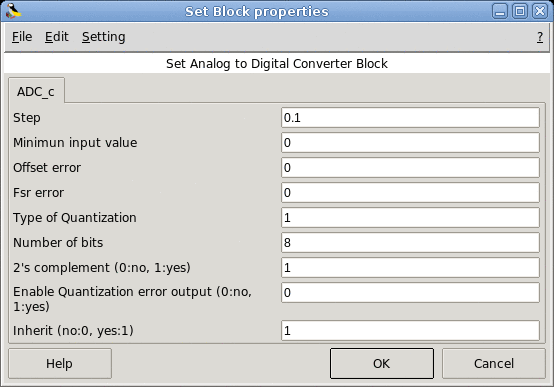This screenshot has width=554, height=387.
Task: Click the Scilab puffin icon in title bar
Action: [13, 11]
